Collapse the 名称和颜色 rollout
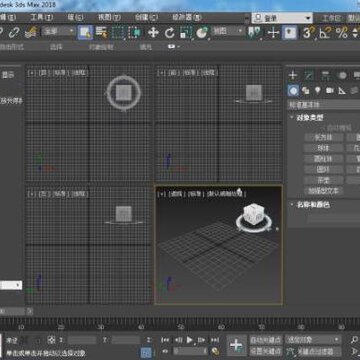The height and width of the screenshot is (360, 360). [x=310, y=205]
